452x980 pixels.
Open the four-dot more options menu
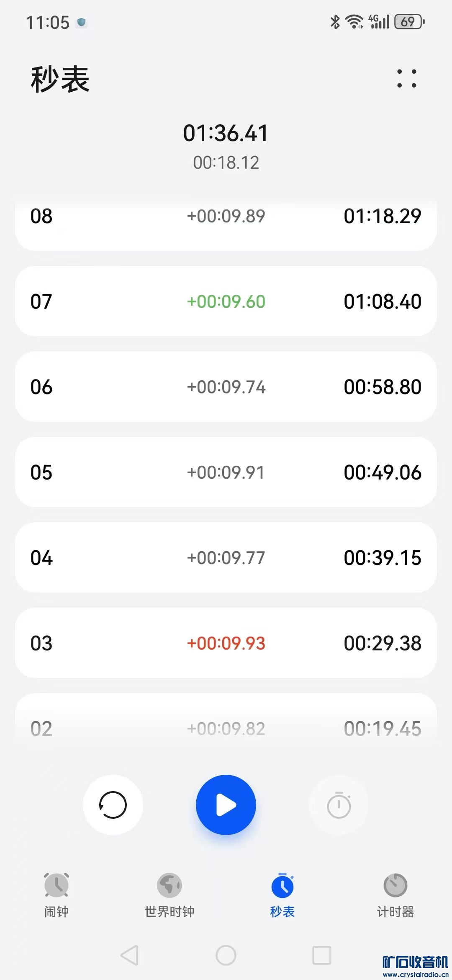(x=406, y=78)
